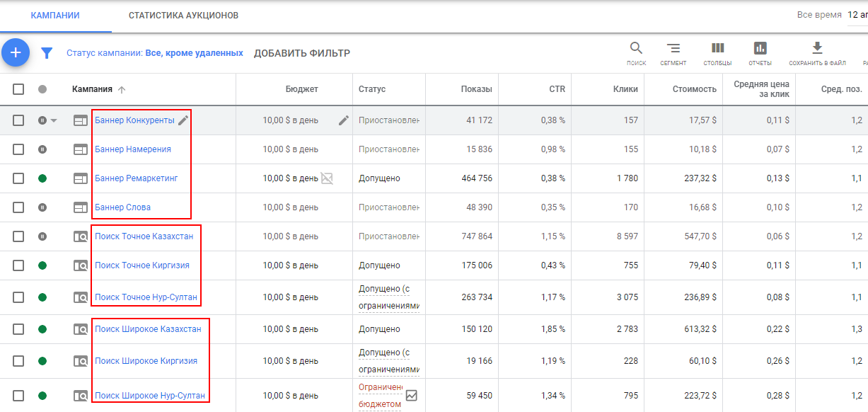
Task: Click chart icon in Поиск Широкое Нур-Султан row
Action: tap(412, 396)
